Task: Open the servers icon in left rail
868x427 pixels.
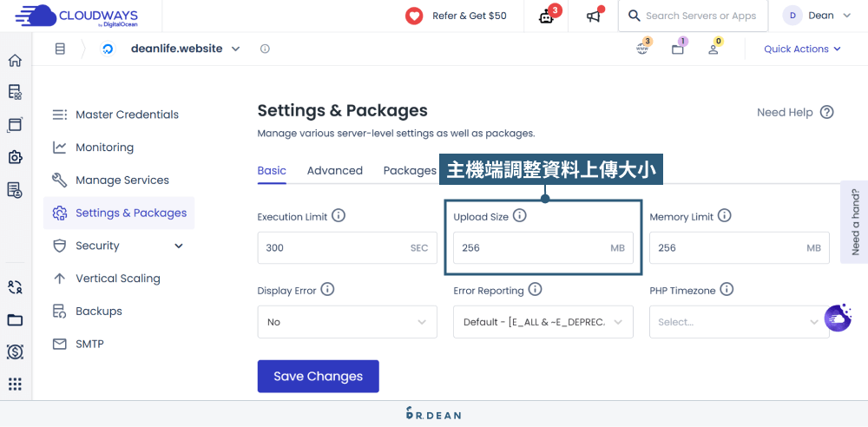Action: pos(15,92)
